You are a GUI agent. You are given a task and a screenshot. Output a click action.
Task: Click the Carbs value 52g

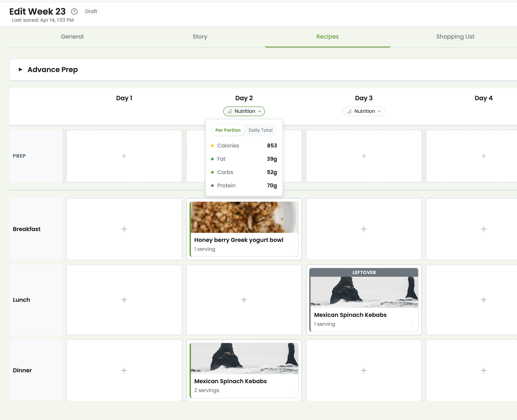(272, 172)
